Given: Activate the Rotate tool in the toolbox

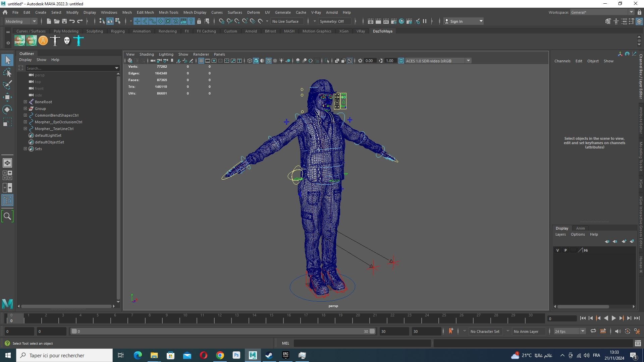Looking at the screenshot, I should pyautogui.click(x=7, y=110).
